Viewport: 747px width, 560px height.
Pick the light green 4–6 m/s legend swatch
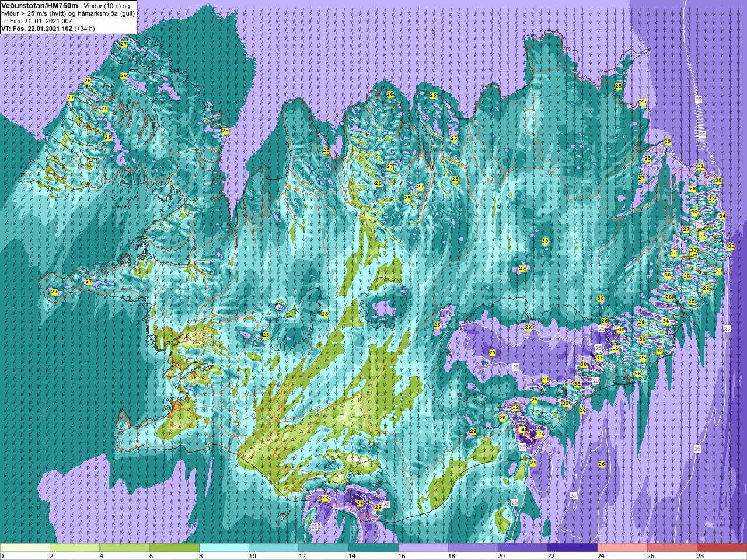click(x=124, y=548)
